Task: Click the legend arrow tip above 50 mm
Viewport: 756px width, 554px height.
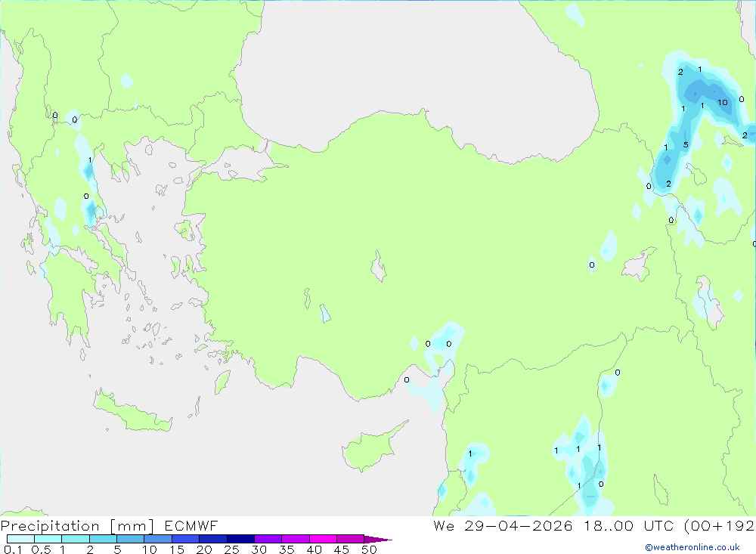Action: click(x=378, y=539)
